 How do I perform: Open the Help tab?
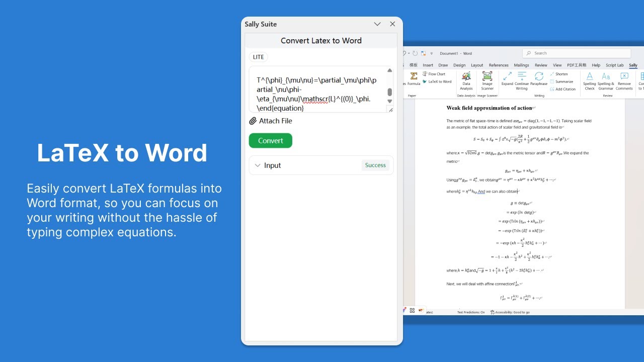tap(596, 65)
